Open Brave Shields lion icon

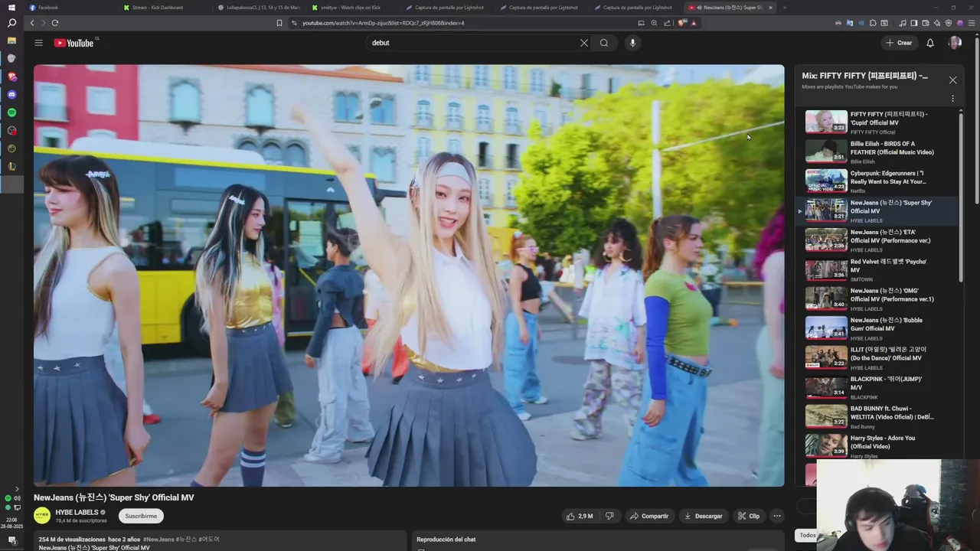pos(682,23)
